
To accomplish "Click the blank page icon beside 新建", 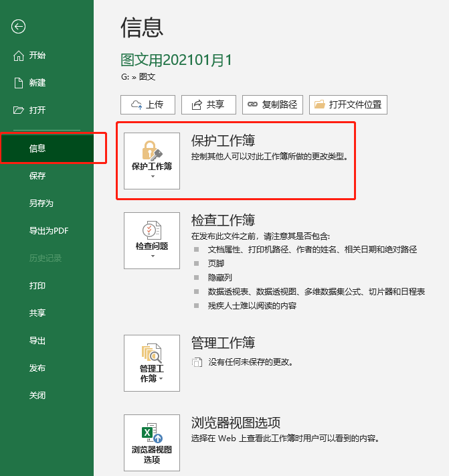I will (19, 83).
